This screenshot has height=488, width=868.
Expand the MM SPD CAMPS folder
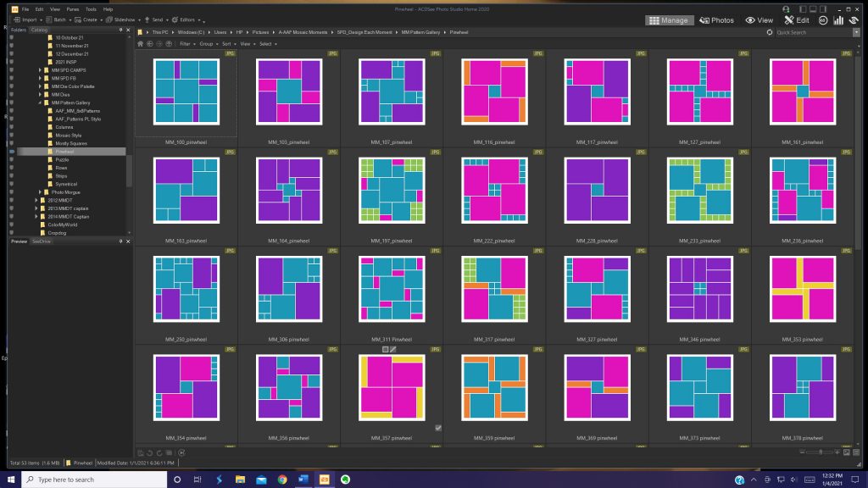click(40, 70)
